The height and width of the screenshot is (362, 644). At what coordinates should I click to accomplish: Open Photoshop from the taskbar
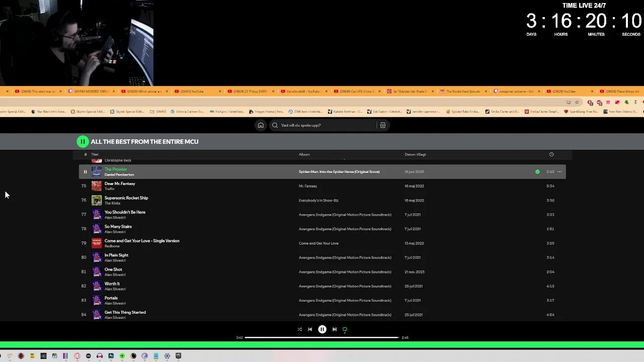pyautogui.click(x=111, y=356)
